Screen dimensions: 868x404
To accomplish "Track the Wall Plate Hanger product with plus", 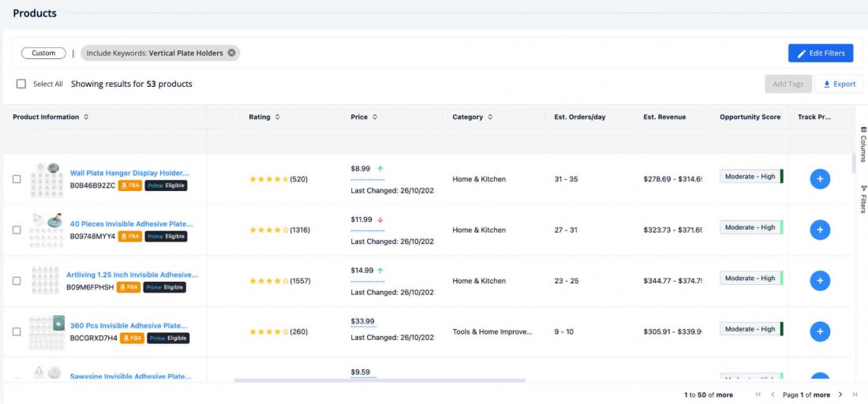I will click(820, 179).
